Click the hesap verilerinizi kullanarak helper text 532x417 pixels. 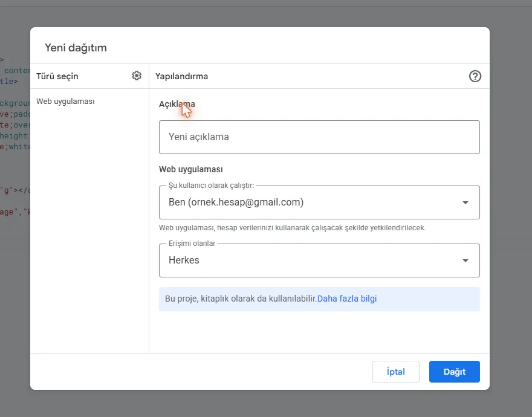(292, 228)
